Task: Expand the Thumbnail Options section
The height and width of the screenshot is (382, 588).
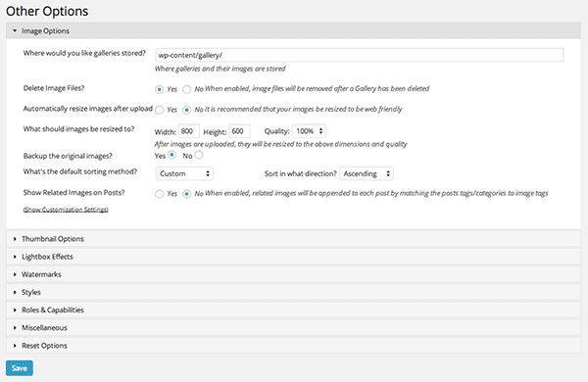Action: [293, 239]
